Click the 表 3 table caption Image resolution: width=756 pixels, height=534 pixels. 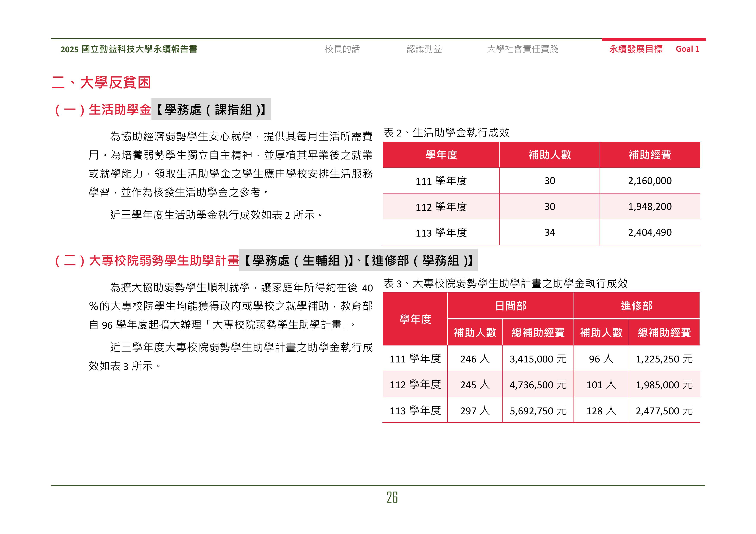click(505, 283)
